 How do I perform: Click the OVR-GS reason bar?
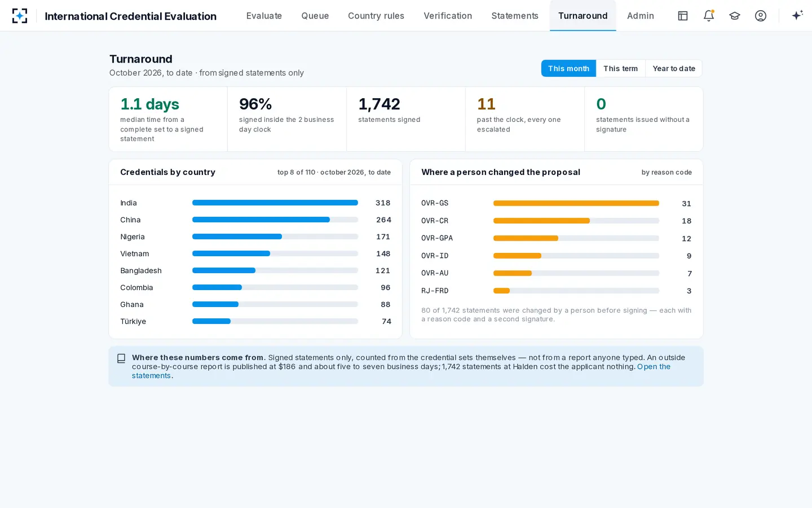click(576, 203)
